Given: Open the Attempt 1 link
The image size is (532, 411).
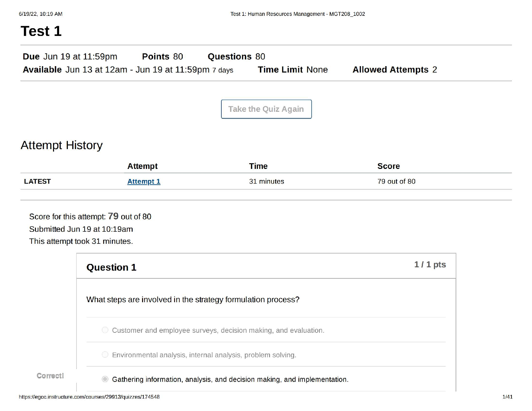Looking at the screenshot, I should [x=144, y=181].
